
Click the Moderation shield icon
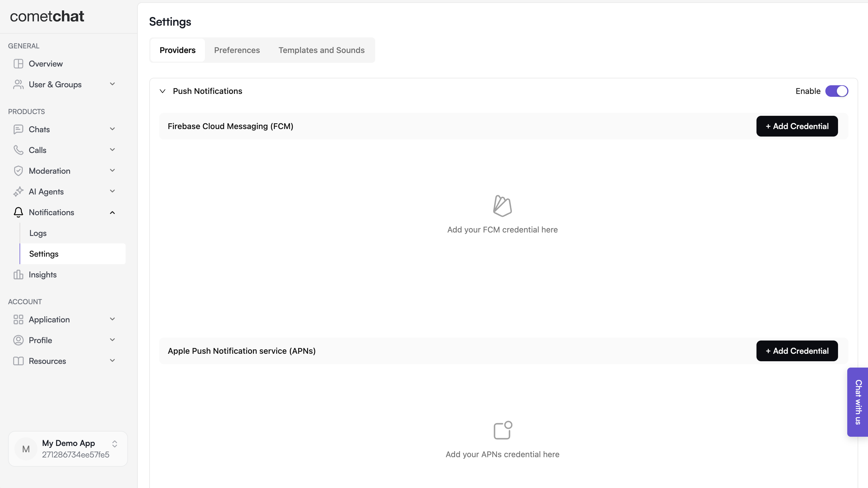click(18, 171)
